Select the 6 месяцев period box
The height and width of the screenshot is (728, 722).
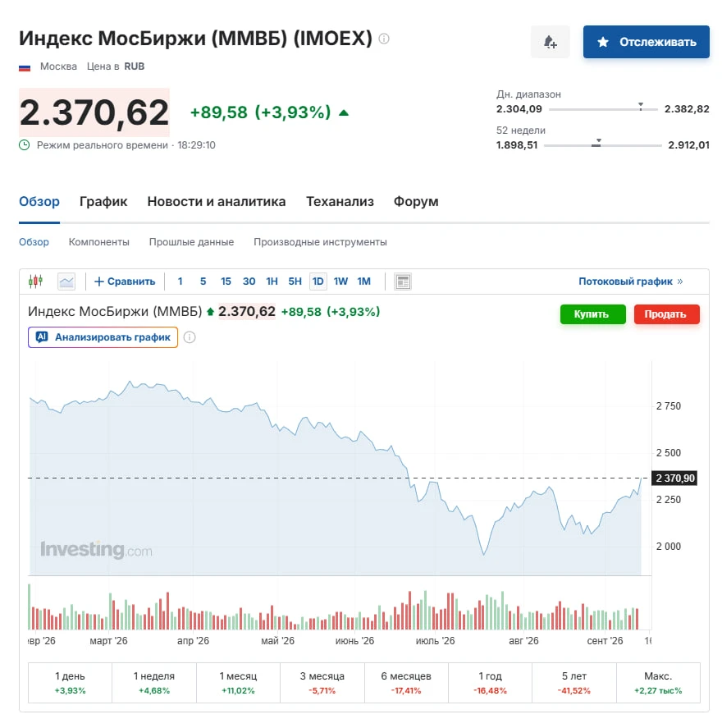406,683
